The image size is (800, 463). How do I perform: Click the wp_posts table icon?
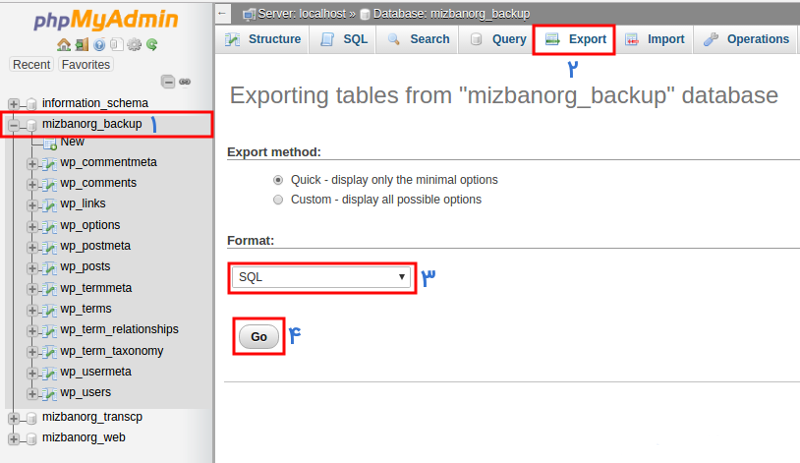tap(49, 267)
